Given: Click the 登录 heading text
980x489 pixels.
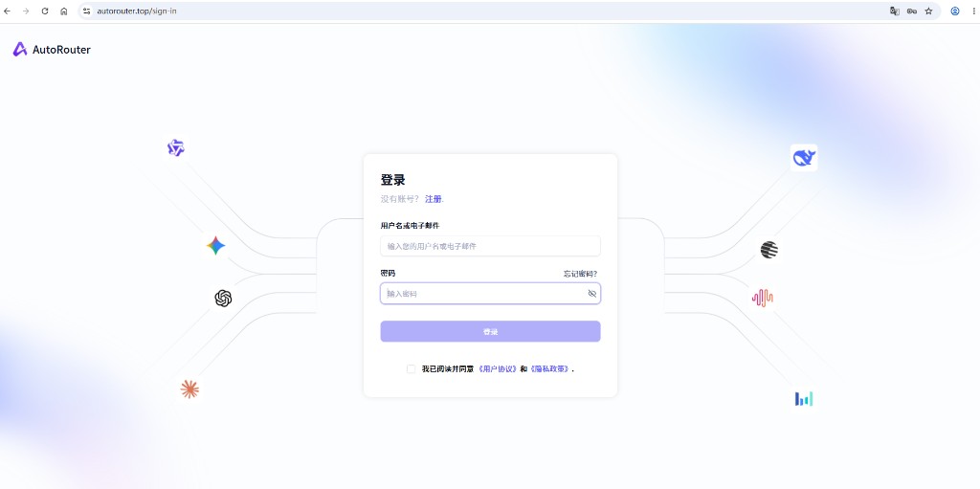Looking at the screenshot, I should point(393,180).
